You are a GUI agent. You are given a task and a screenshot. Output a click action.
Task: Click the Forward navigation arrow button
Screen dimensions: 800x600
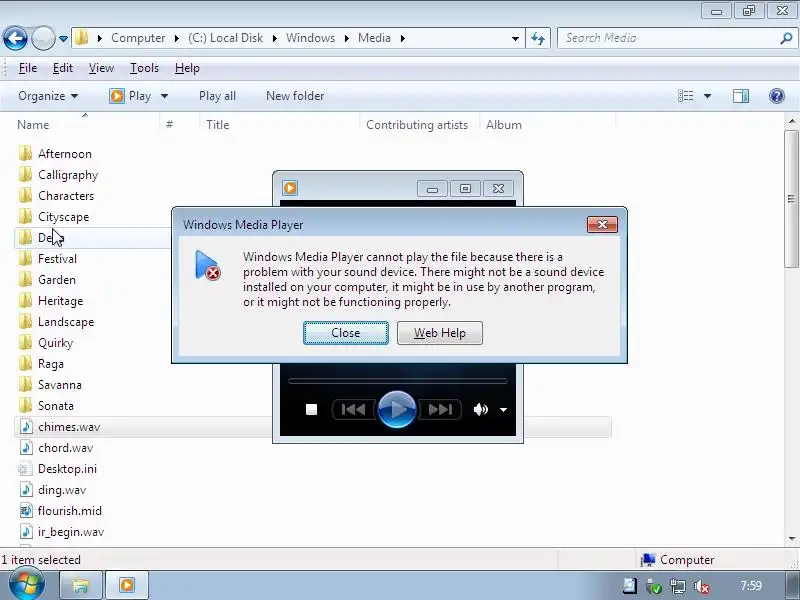click(x=43, y=38)
